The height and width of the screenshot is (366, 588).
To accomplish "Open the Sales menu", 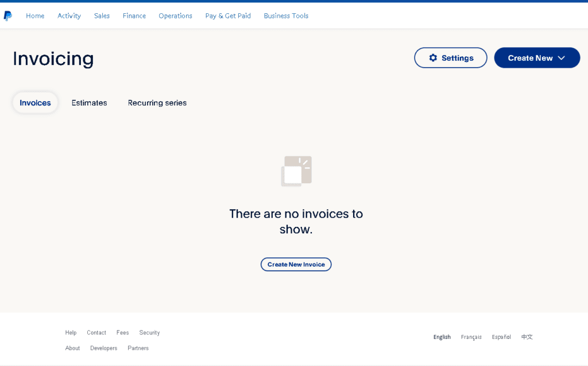I will [x=102, y=16].
